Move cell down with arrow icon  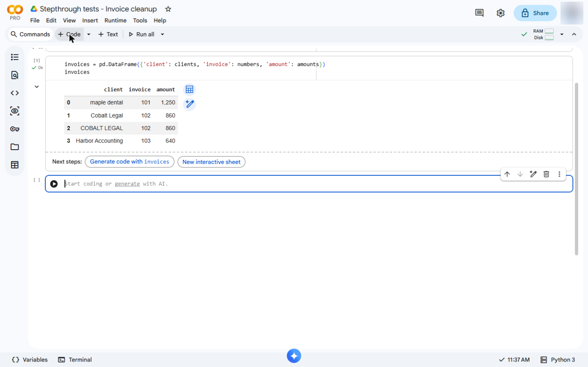click(x=520, y=174)
